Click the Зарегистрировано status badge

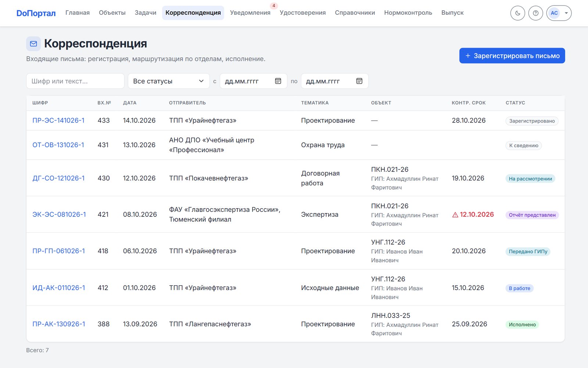pyautogui.click(x=532, y=121)
